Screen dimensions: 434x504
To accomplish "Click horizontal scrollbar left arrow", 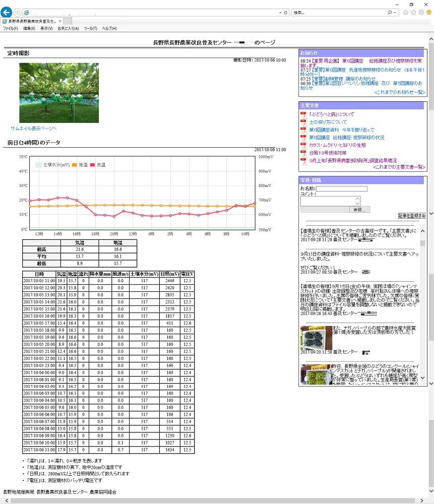I will pyautogui.click(x=7, y=501).
